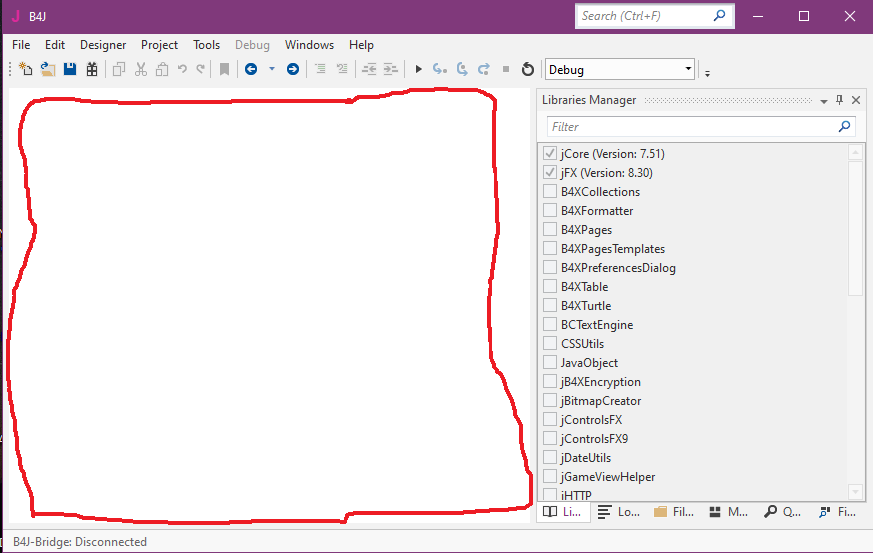The image size is (873, 553).
Task: Enable the jControlsFX9 checkbox
Action: [x=550, y=438]
